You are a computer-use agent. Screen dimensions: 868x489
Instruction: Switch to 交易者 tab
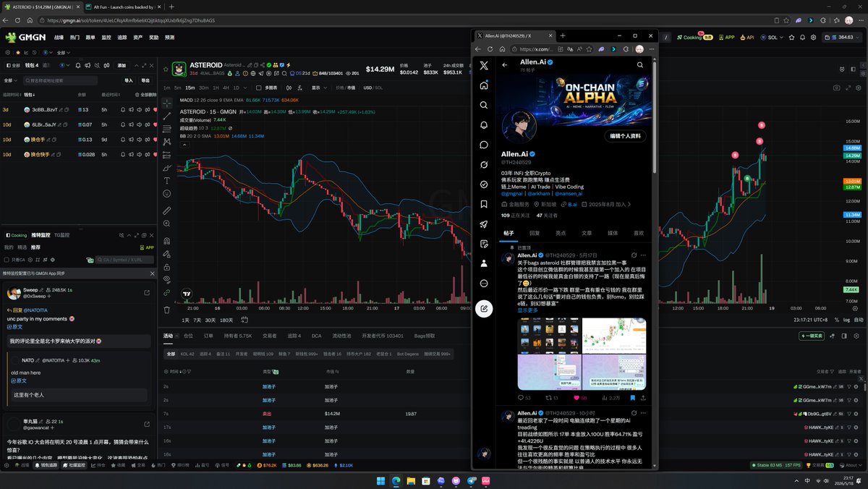coord(271,336)
